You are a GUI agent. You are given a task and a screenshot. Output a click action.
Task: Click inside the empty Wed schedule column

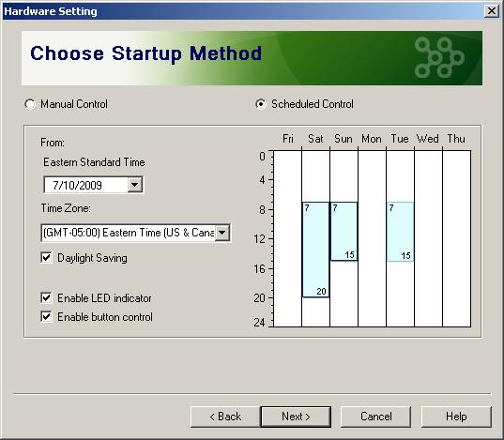[429, 238]
